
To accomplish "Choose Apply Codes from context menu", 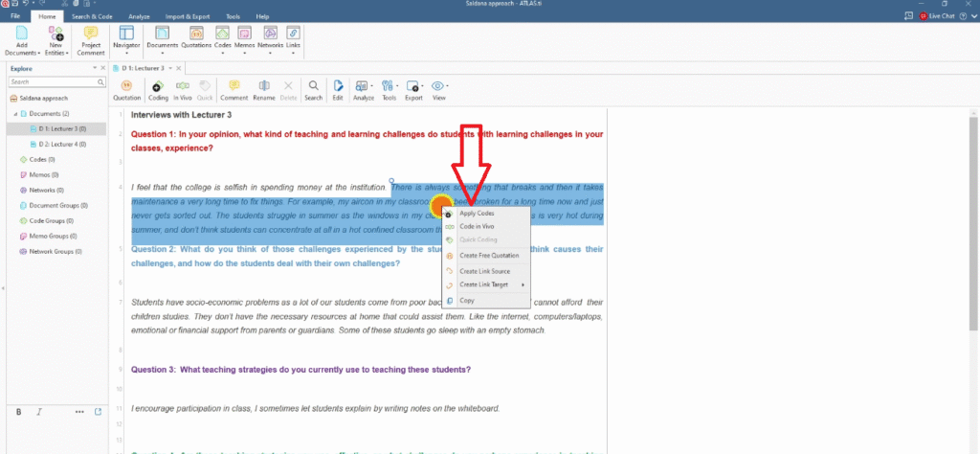I will 477,213.
